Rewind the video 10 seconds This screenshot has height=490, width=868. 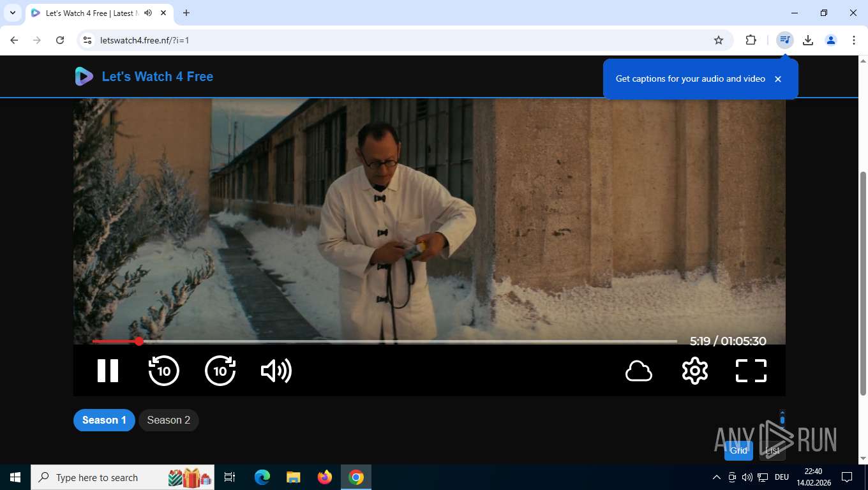coord(164,371)
